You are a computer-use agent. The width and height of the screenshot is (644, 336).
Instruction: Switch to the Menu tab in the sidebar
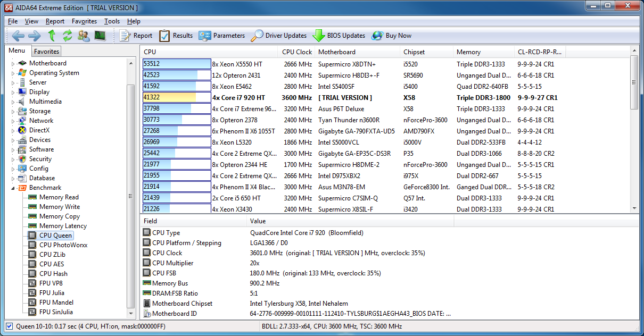click(17, 51)
